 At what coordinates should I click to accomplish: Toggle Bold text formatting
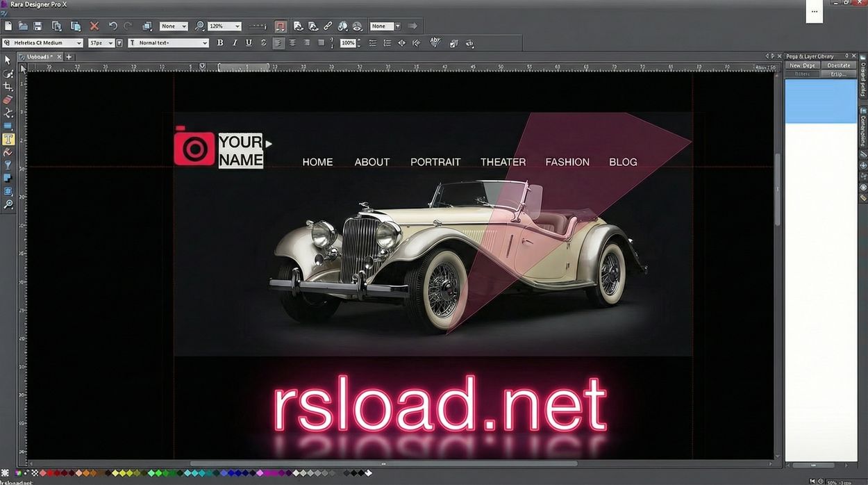(220, 43)
